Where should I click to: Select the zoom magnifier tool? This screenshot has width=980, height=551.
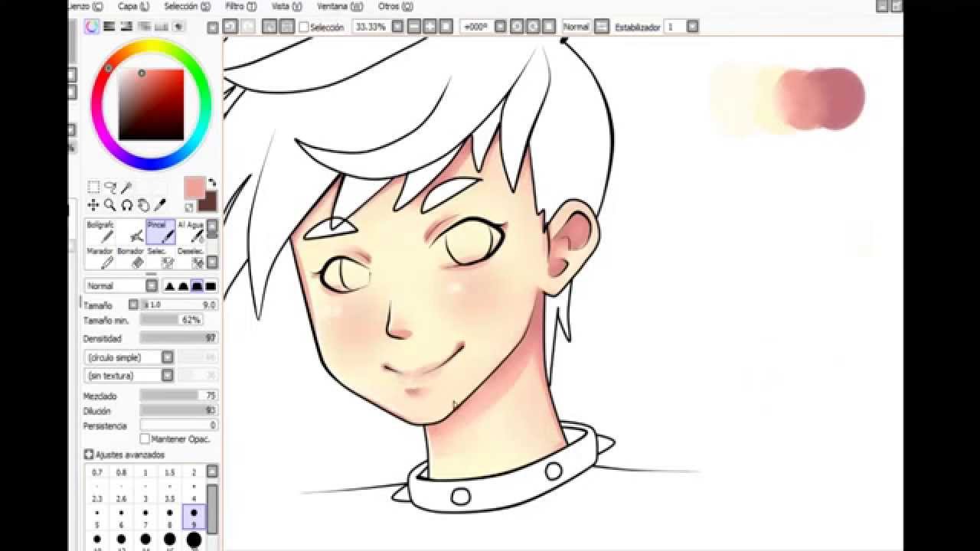(110, 205)
